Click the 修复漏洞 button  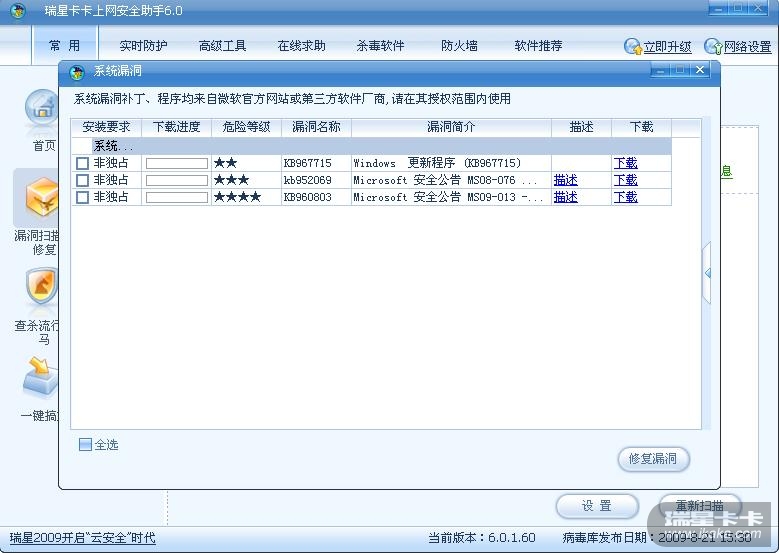[653, 459]
